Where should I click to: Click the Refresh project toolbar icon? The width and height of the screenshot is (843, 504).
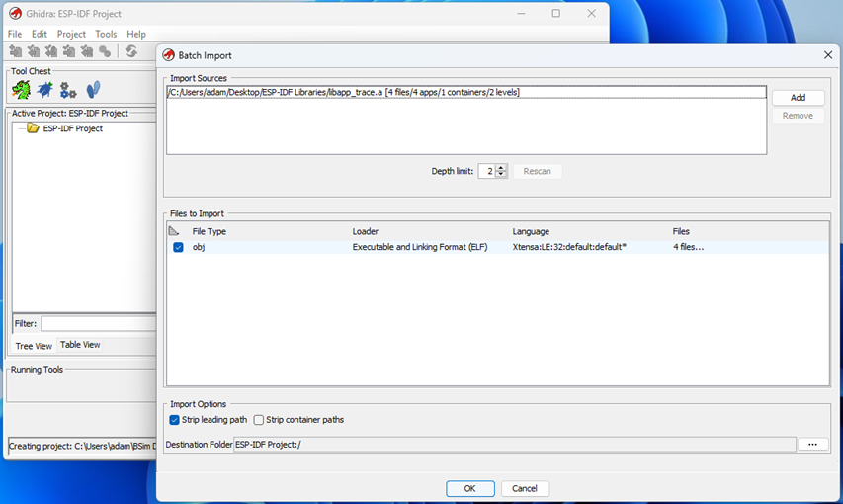click(131, 51)
